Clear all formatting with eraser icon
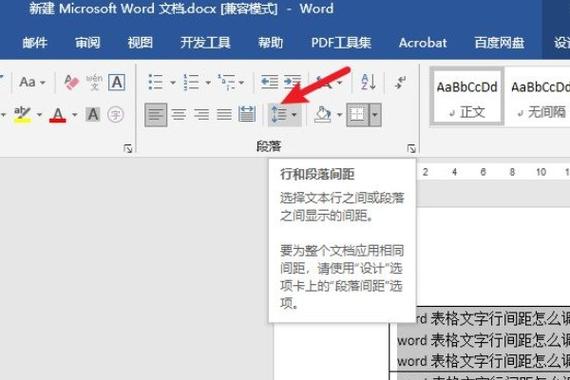 pos(72,82)
